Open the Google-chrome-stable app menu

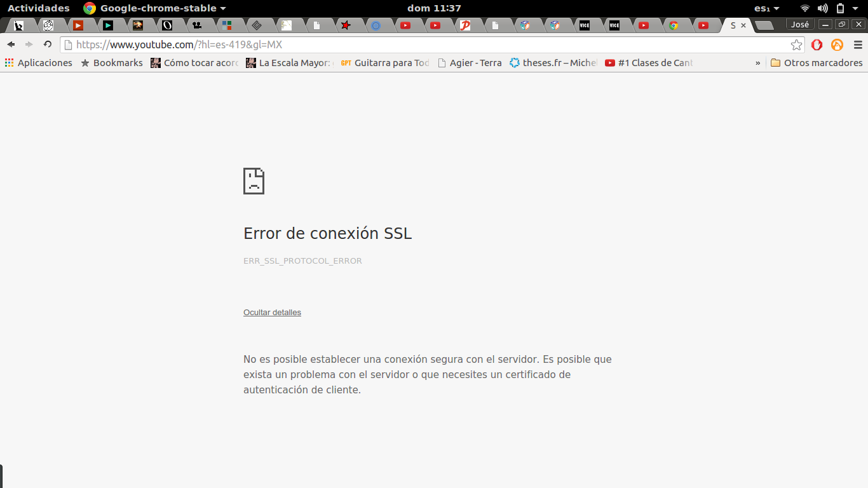pyautogui.click(x=154, y=8)
